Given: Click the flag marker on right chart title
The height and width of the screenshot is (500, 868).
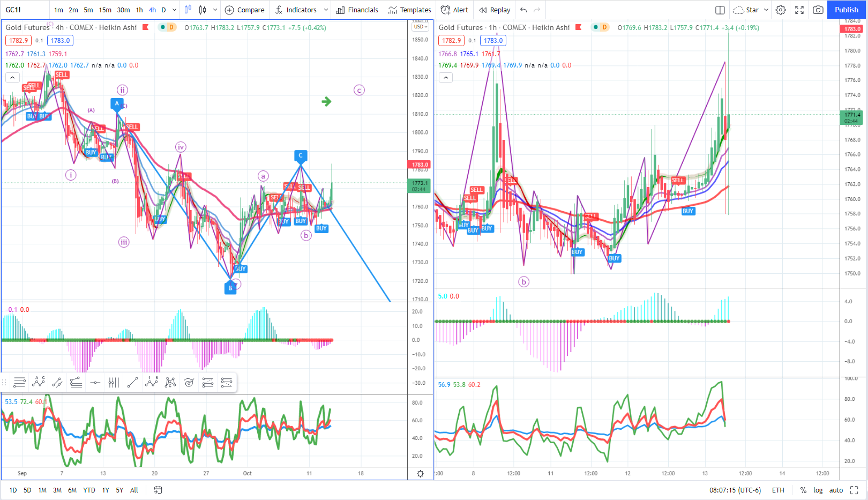Looking at the screenshot, I should coord(578,27).
